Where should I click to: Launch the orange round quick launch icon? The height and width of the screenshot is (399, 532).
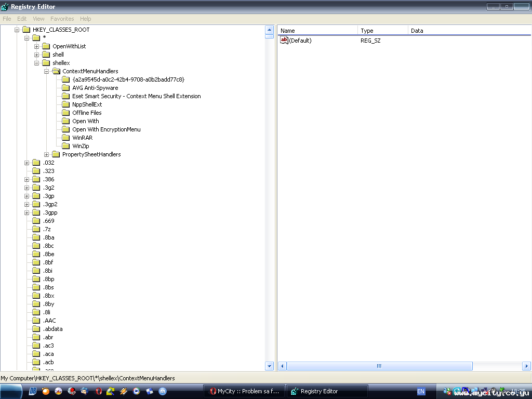pyautogui.click(x=46, y=391)
